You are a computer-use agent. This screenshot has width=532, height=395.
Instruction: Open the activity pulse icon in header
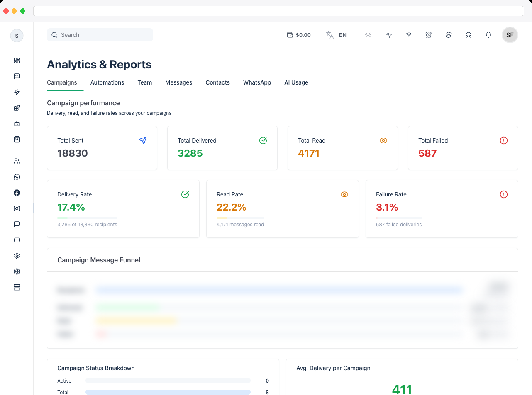coord(389,35)
